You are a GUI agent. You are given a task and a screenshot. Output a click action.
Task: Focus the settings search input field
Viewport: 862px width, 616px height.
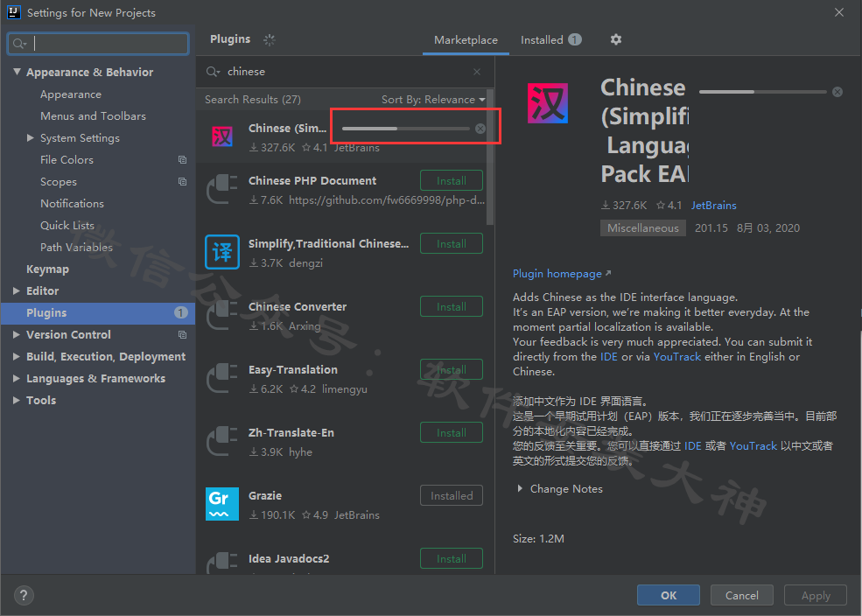(x=98, y=44)
